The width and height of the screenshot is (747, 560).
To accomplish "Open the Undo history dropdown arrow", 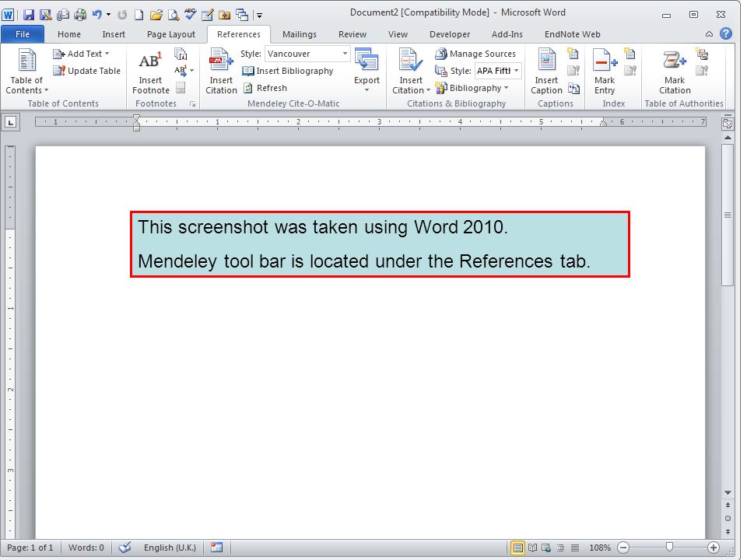I will (108, 15).
